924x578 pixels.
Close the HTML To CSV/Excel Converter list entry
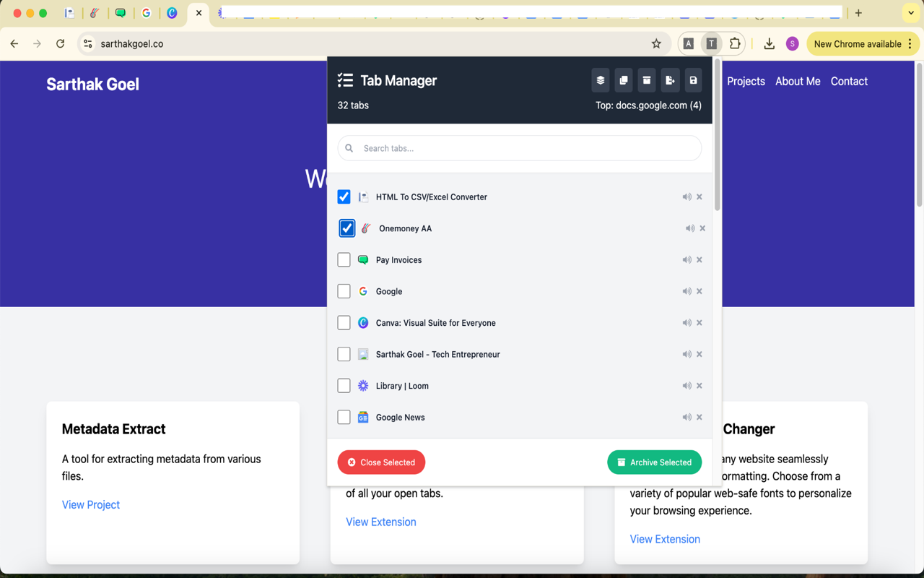[699, 197]
